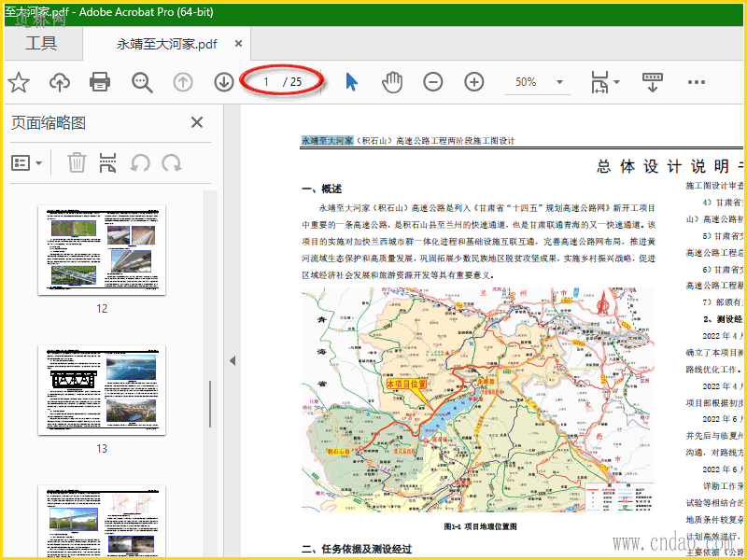Open the 工具 tab
747x560 pixels.
click(41, 43)
